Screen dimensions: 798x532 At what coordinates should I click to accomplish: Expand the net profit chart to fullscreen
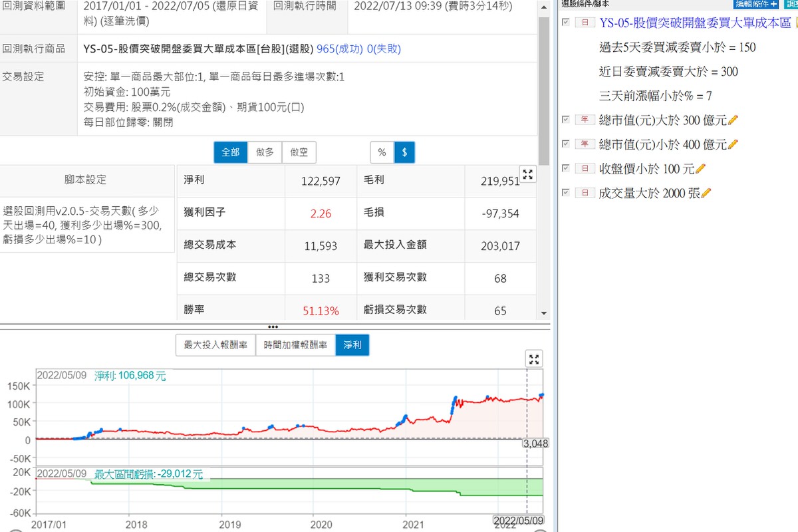pyautogui.click(x=534, y=359)
